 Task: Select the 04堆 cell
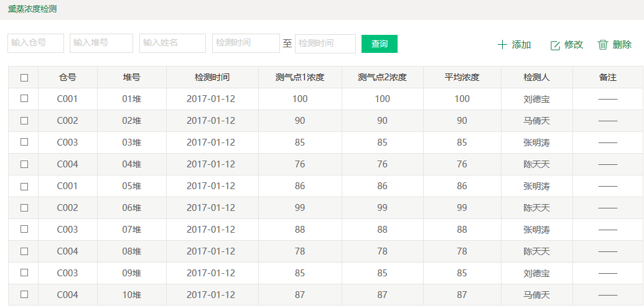tap(132, 164)
